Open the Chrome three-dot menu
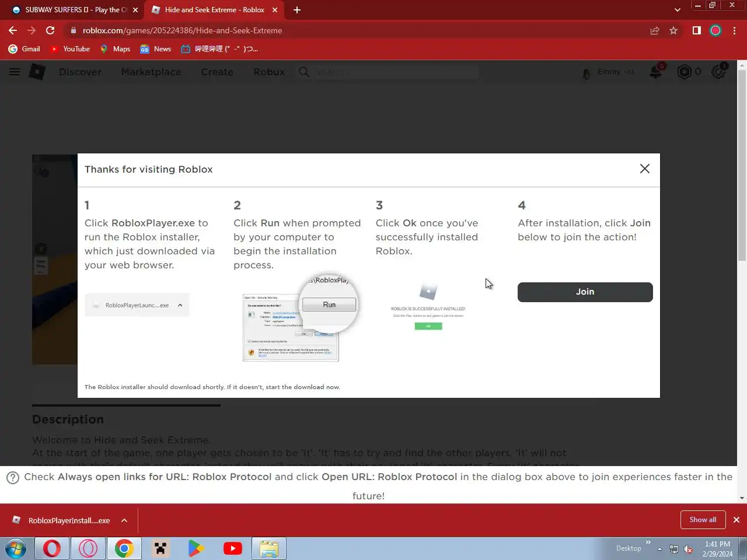Screen dimensions: 747x560 tap(734, 30)
